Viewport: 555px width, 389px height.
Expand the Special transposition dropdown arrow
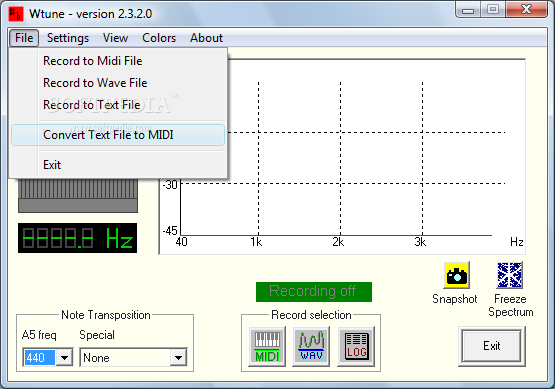click(178, 357)
